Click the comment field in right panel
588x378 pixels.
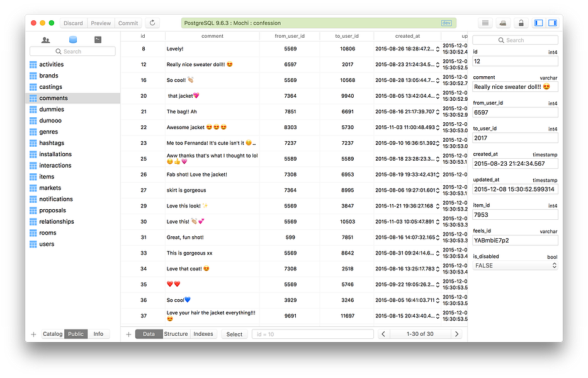515,87
